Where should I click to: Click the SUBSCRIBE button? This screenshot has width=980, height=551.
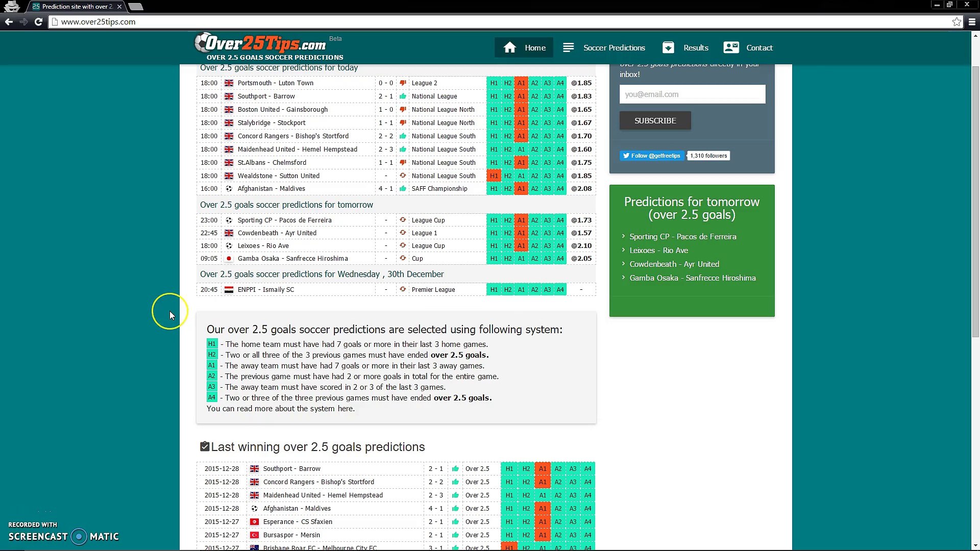(655, 120)
